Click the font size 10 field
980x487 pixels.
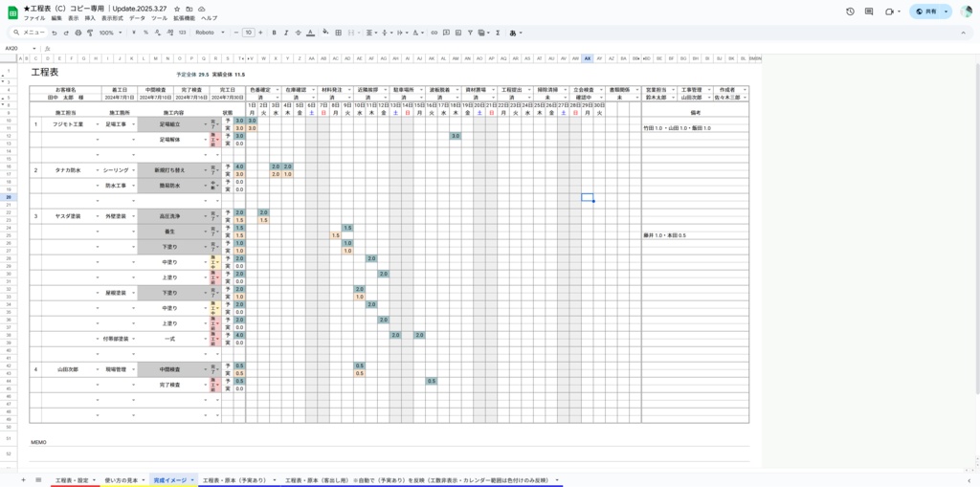(x=248, y=33)
